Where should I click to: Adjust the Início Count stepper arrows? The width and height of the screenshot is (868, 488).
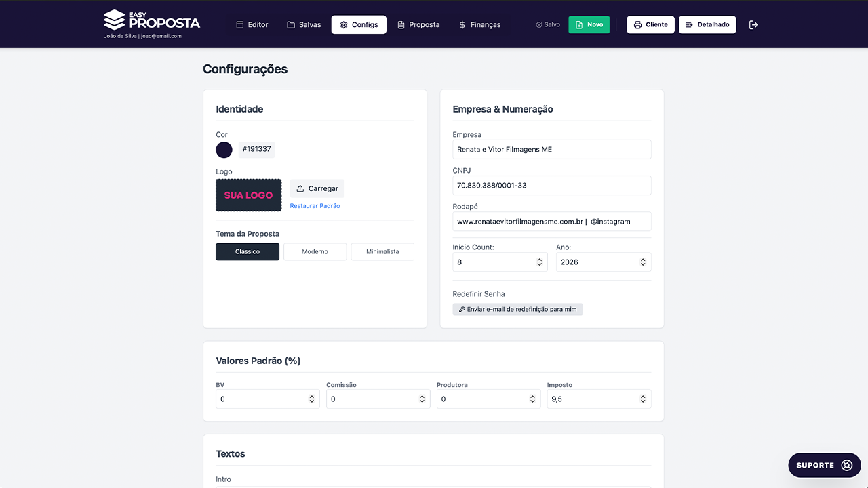(540, 262)
